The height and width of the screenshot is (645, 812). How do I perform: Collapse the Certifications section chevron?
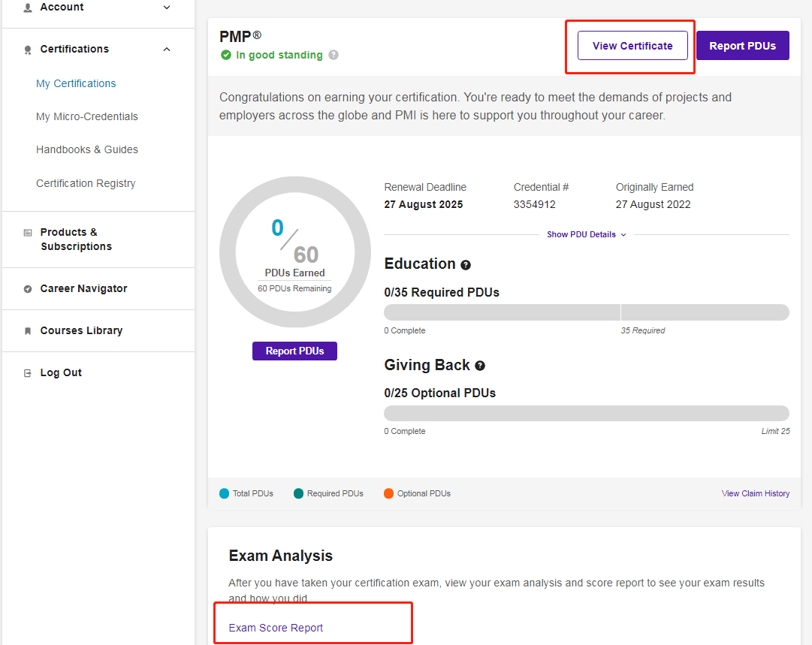pos(167,50)
